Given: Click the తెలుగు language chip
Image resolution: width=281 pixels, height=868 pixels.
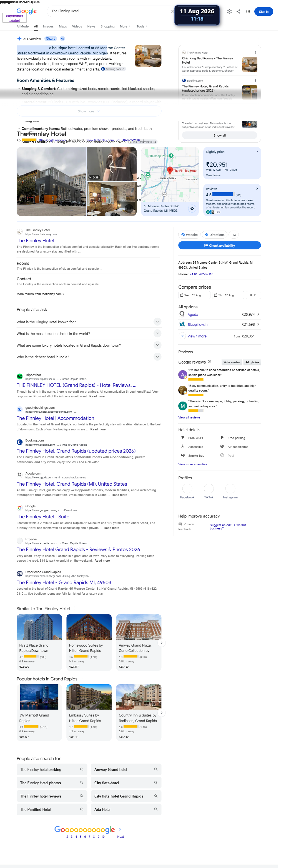Looking at the screenshot, I should tap(51, 39).
